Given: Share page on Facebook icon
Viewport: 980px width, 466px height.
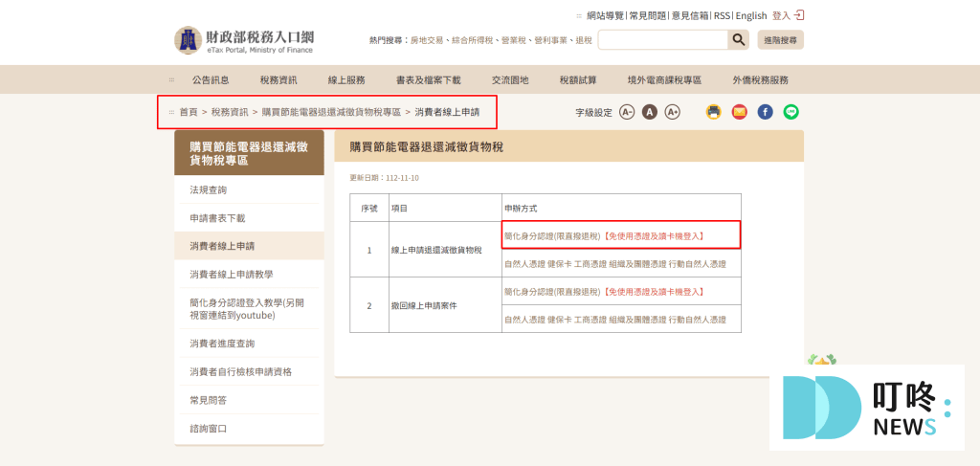Looking at the screenshot, I should coord(765,113).
